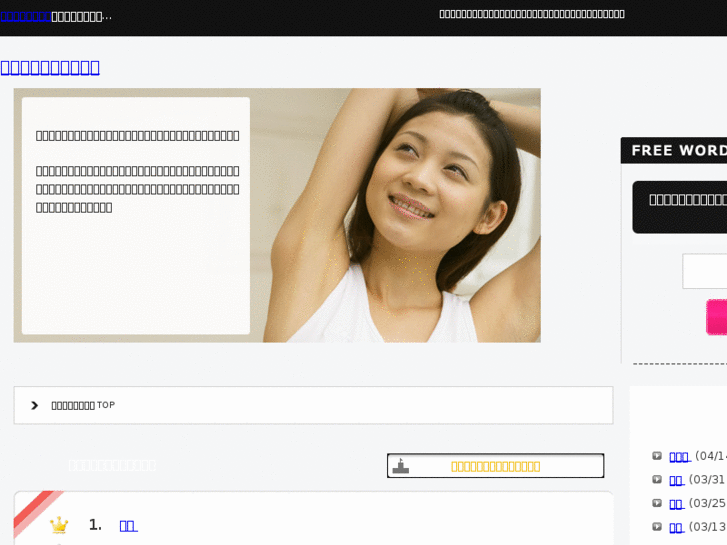Image resolution: width=727 pixels, height=545 pixels.
Task: Open the sidebar link dated 04/1
Action: click(680, 457)
